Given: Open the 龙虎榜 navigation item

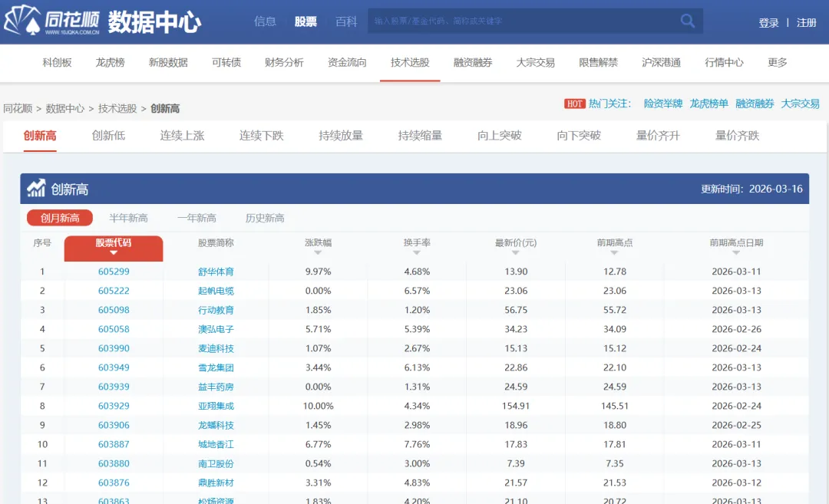Looking at the screenshot, I should (110, 62).
